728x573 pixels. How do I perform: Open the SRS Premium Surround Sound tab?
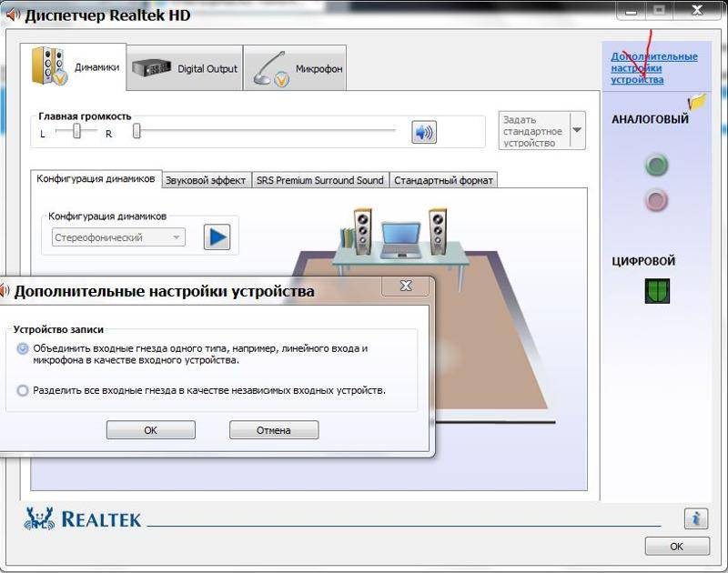pyautogui.click(x=320, y=180)
